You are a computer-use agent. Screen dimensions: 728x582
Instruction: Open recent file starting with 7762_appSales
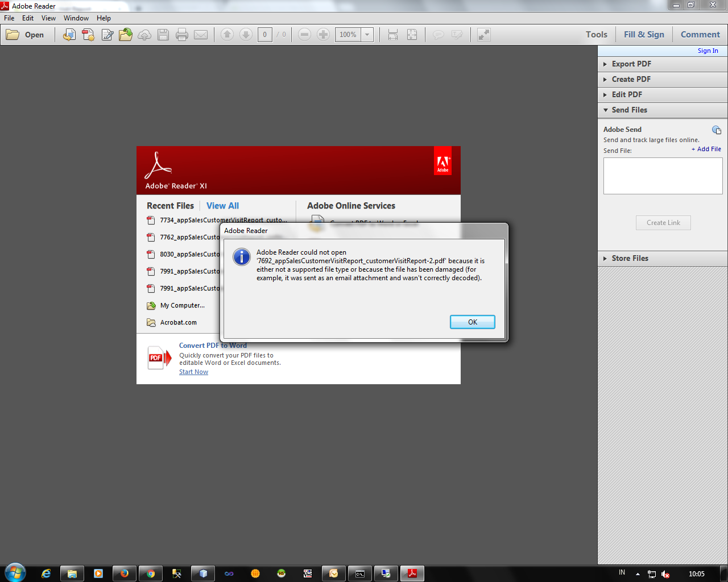point(183,237)
